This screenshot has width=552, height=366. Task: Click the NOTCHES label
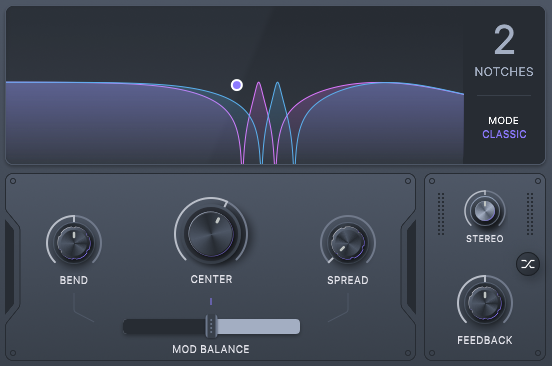(x=504, y=72)
